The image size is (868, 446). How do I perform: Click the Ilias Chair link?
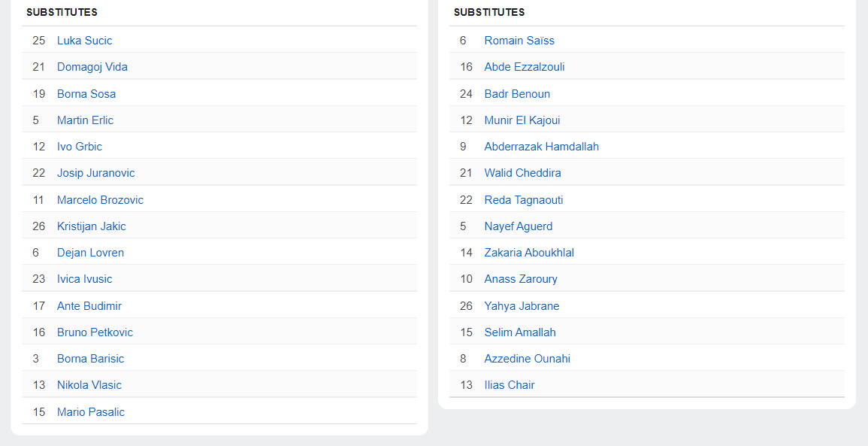(x=510, y=385)
